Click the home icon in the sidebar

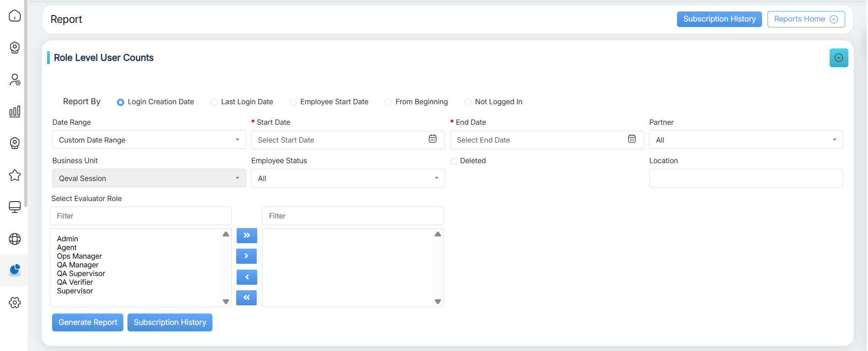point(15,16)
